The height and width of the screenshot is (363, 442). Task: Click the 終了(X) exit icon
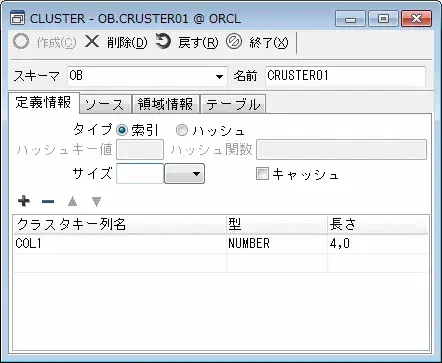(234, 42)
